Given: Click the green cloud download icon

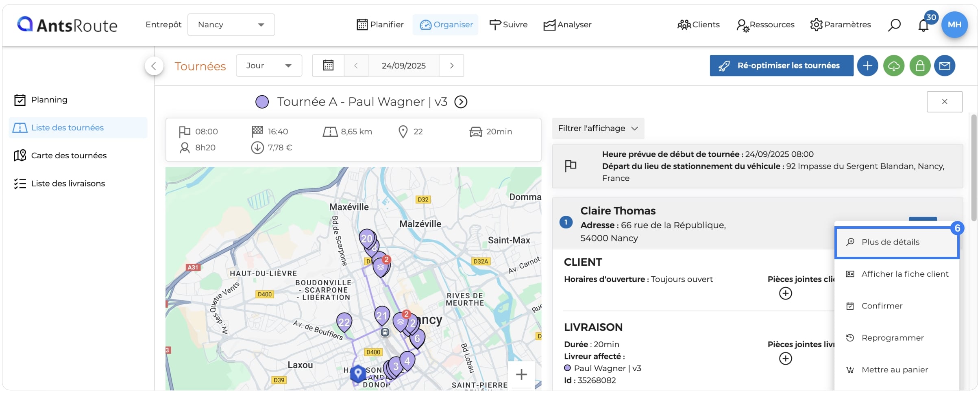Looking at the screenshot, I should pyautogui.click(x=894, y=66).
